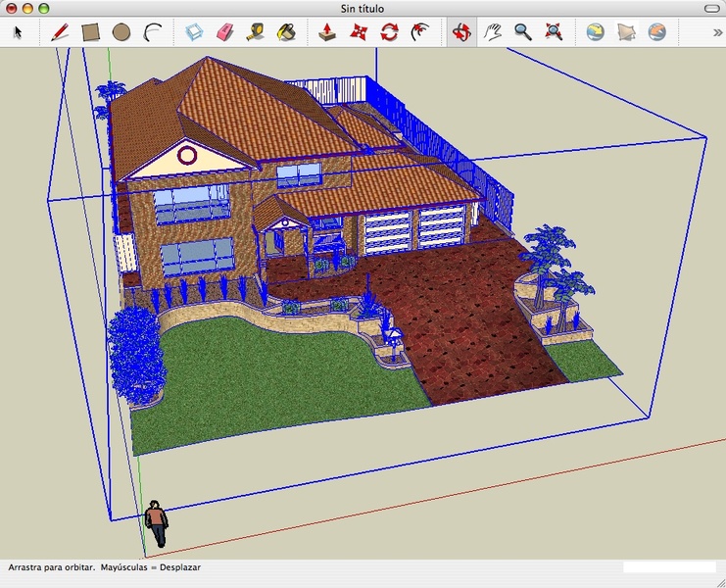This screenshot has height=588, width=726.
Task: Choose the Line pencil tool
Action: coord(60,32)
